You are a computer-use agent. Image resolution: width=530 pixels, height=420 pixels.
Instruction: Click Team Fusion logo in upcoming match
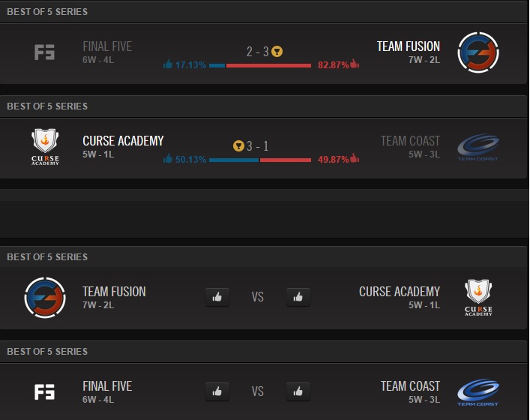45,298
